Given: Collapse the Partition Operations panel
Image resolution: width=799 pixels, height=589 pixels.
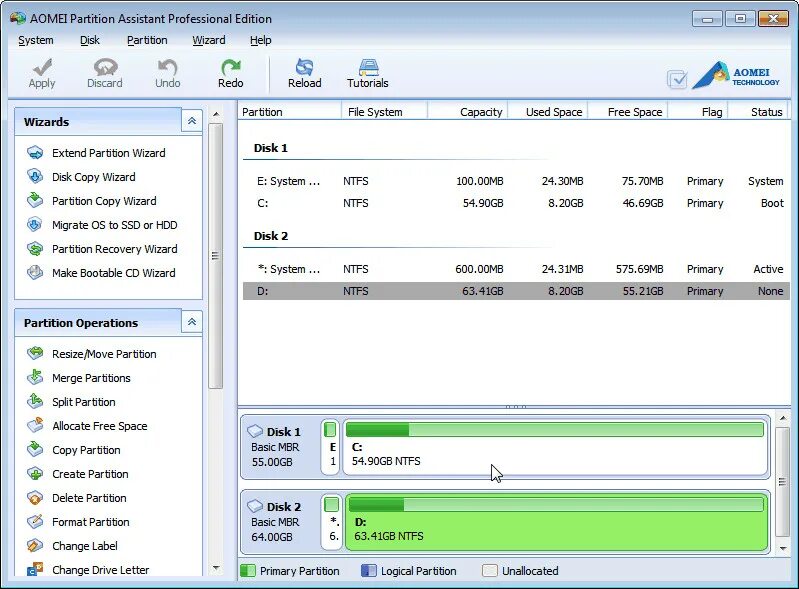Looking at the screenshot, I should [192, 322].
